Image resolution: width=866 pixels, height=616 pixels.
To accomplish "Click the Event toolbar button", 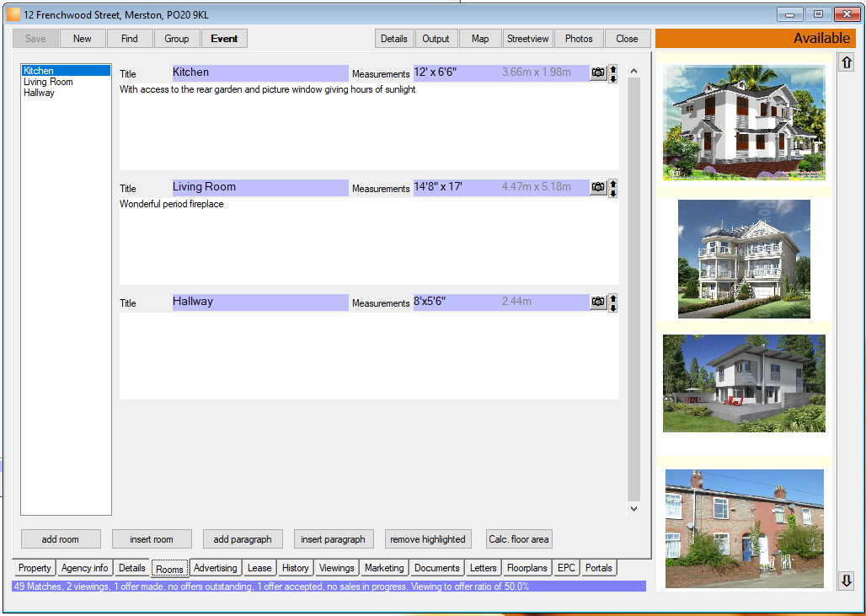I will click(224, 39).
